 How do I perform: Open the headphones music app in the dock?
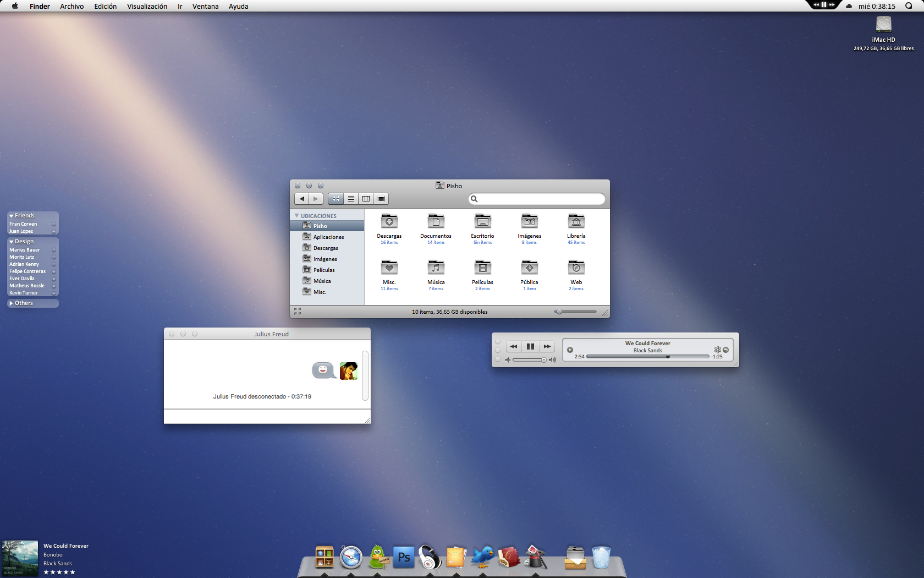430,557
